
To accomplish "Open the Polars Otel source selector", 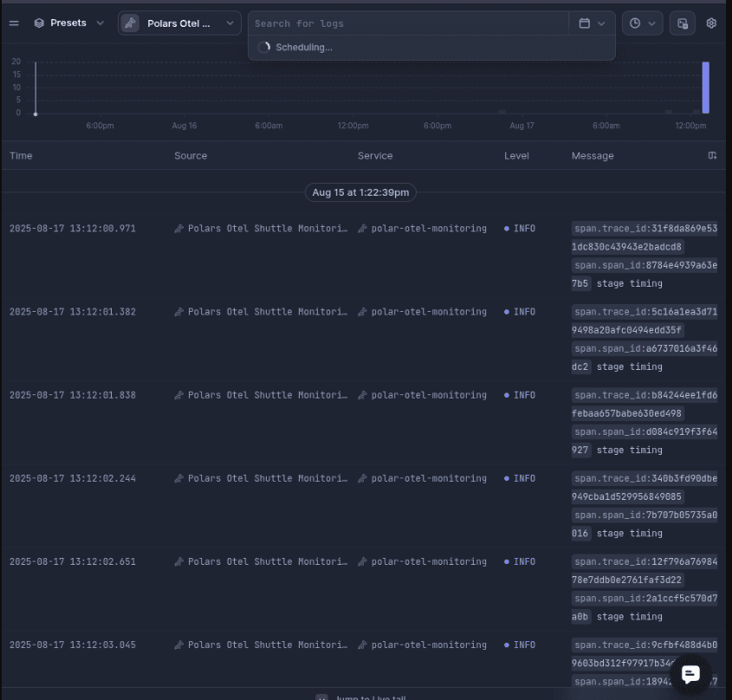I will click(x=179, y=23).
